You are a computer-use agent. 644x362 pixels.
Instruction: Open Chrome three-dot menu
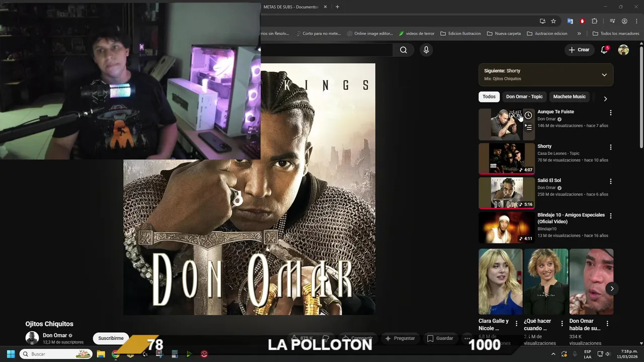pyautogui.click(x=636, y=21)
